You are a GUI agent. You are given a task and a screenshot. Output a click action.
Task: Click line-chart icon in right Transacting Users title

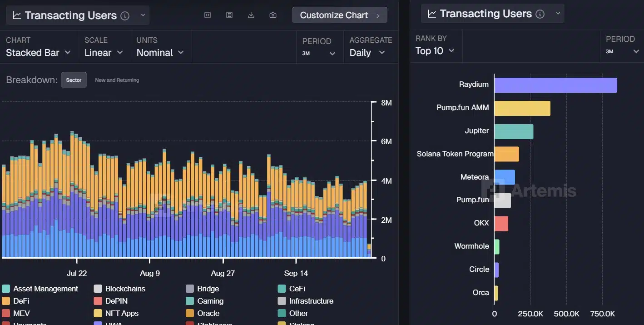click(432, 14)
